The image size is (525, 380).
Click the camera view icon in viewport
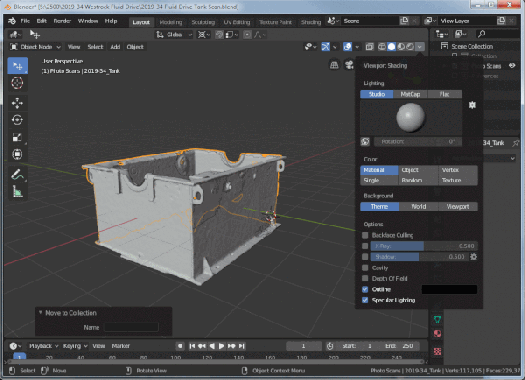point(349,65)
